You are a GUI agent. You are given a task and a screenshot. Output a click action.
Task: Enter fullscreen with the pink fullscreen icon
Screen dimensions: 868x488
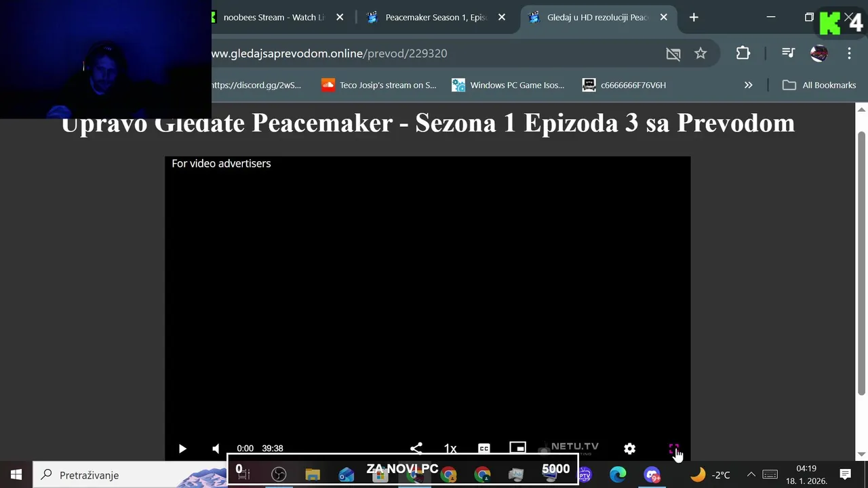click(x=673, y=449)
